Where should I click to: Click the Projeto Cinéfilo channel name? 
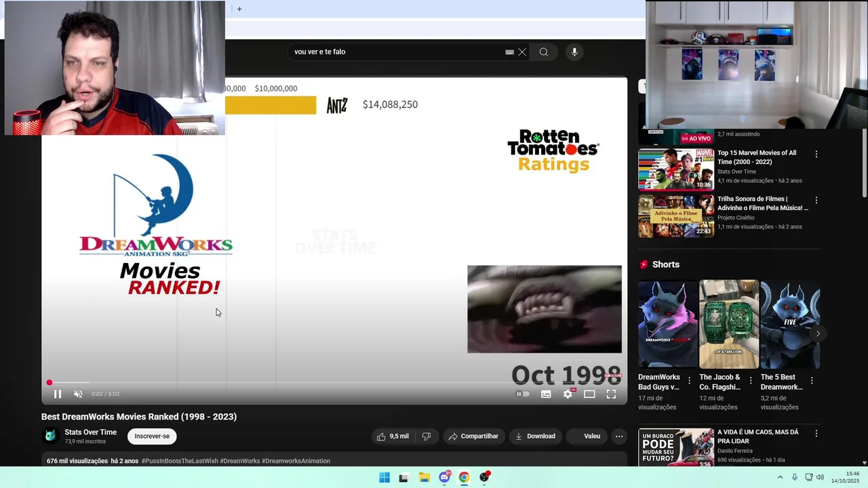point(736,218)
